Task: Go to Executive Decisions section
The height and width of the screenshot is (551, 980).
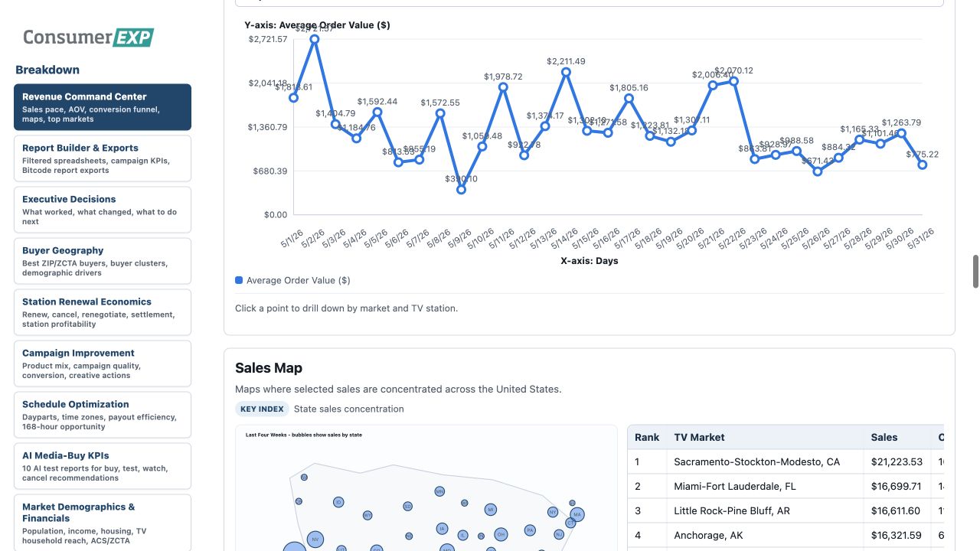Action: point(103,210)
